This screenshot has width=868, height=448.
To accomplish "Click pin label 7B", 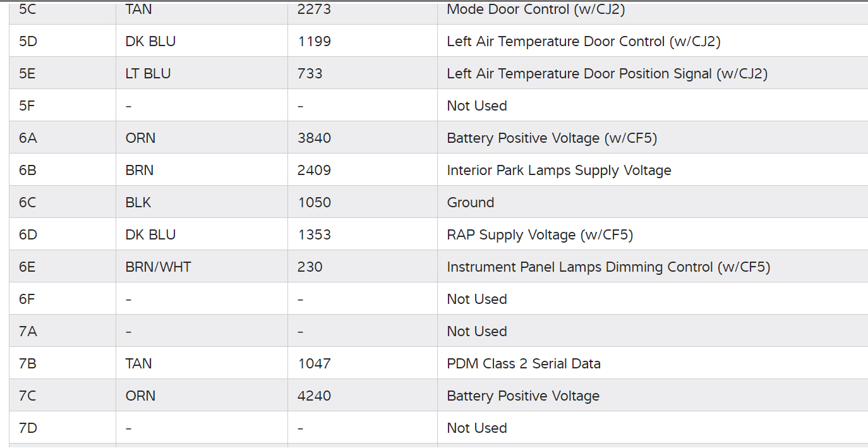I will coord(28,364).
